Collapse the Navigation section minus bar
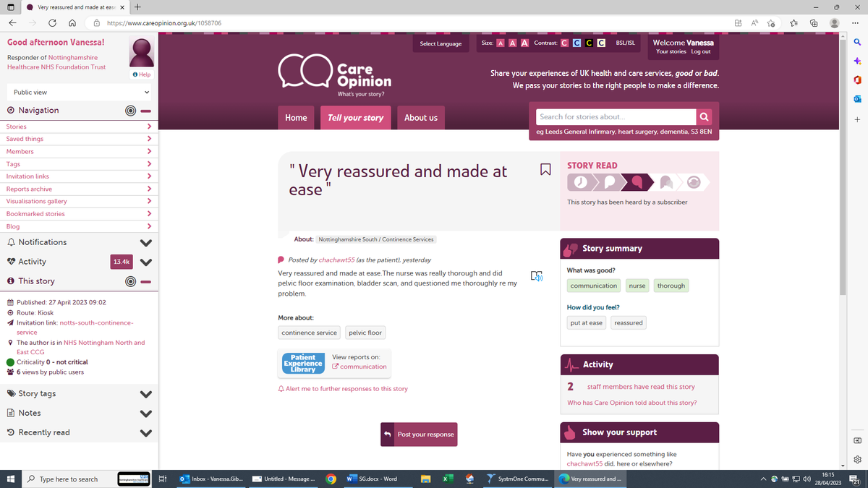The height and width of the screenshot is (488, 868). pos(146,111)
